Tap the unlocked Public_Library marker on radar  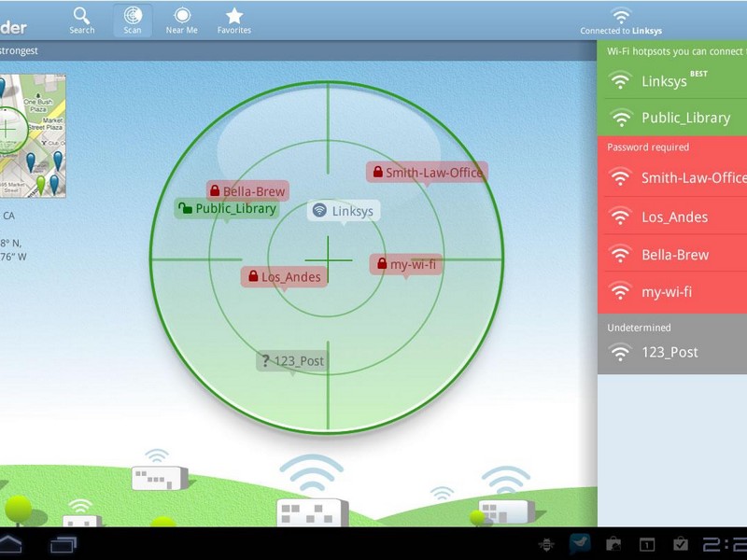pyautogui.click(x=227, y=209)
